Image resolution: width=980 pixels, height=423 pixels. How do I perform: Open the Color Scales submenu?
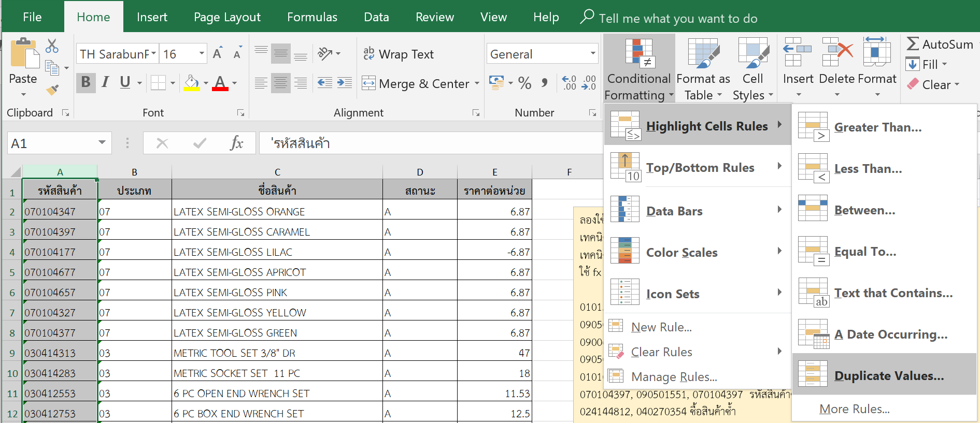tap(698, 252)
